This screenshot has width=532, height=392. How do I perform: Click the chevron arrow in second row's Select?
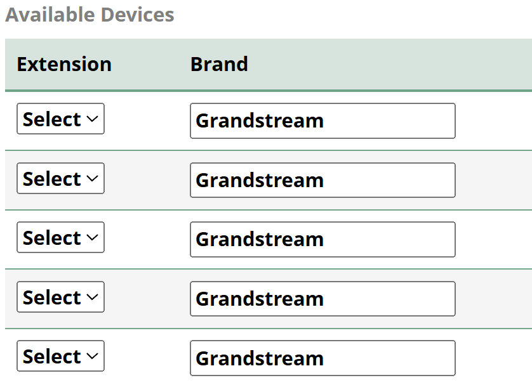(x=92, y=179)
